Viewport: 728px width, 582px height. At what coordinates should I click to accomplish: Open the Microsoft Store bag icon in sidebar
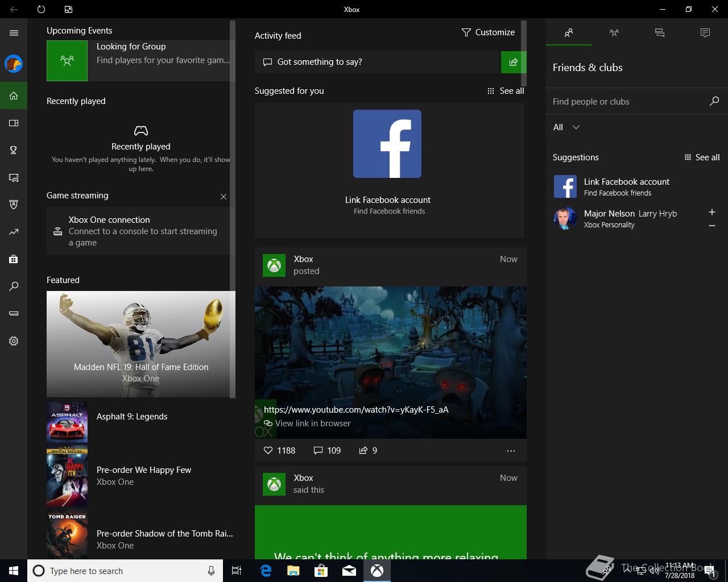tap(14, 259)
